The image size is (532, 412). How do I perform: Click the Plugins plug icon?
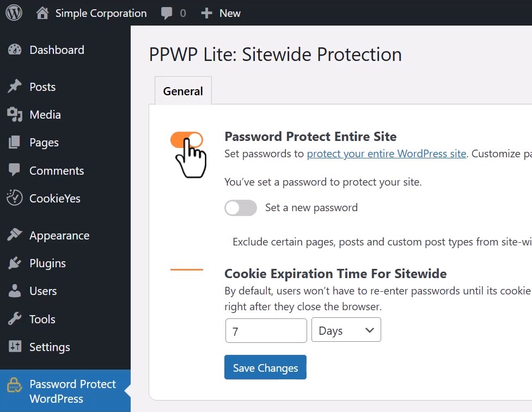(x=15, y=263)
